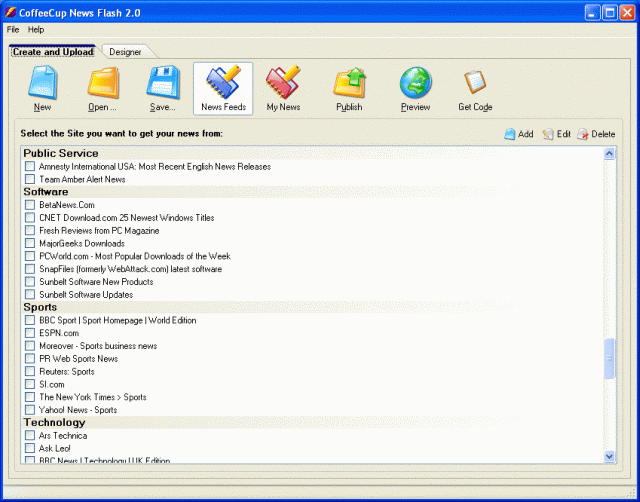Enable Fresh Reviews from PC Magazine
The image size is (640, 502).
click(30, 230)
